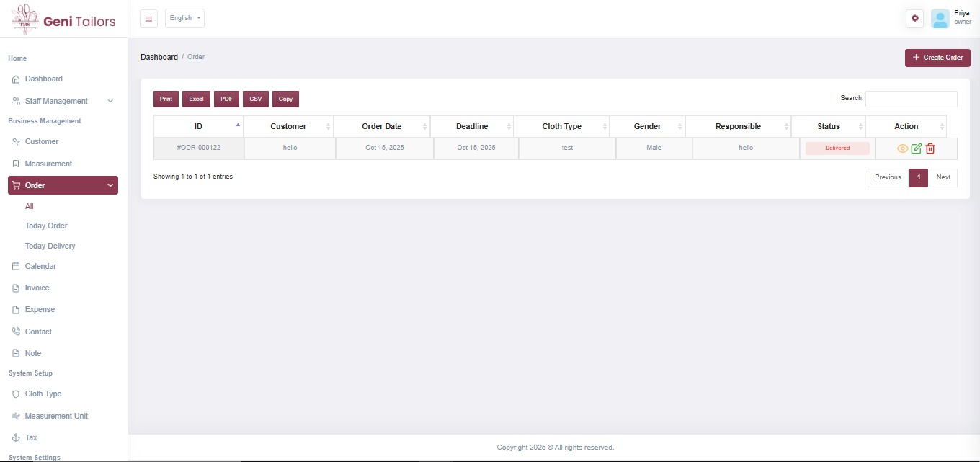
Task: Open Invoice in the sidebar
Action: pyautogui.click(x=37, y=288)
